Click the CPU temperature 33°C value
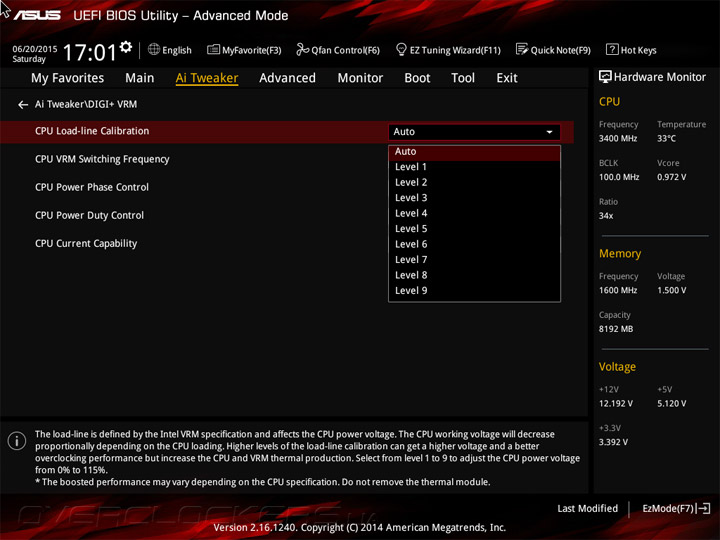The height and width of the screenshot is (540, 720). pos(666,138)
